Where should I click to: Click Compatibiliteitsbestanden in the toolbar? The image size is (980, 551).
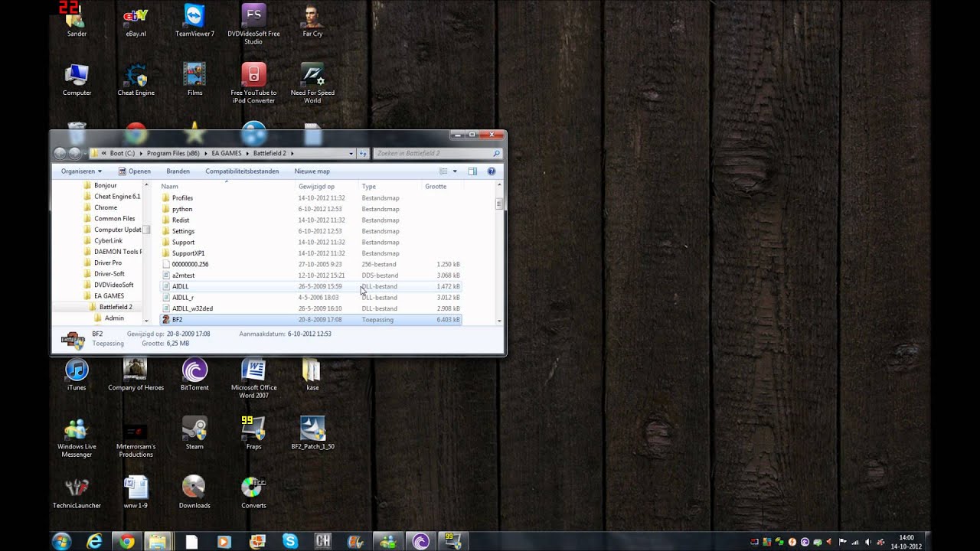pos(242,171)
